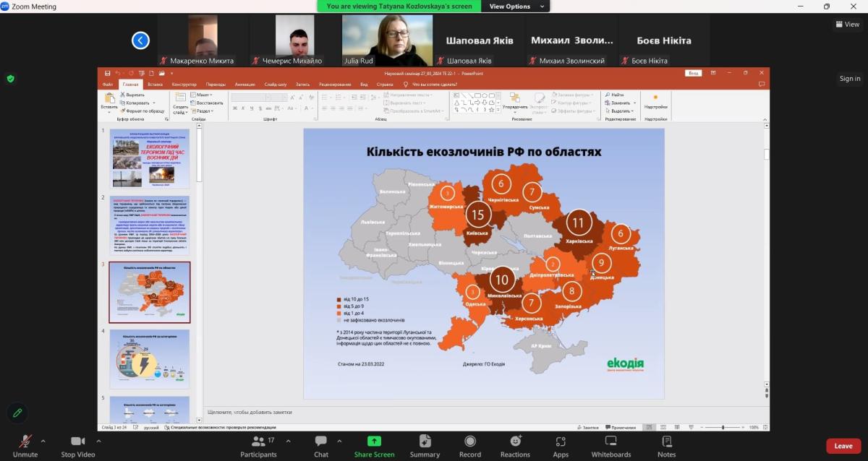Open Apps in the meeting toolbar

(x=561, y=441)
